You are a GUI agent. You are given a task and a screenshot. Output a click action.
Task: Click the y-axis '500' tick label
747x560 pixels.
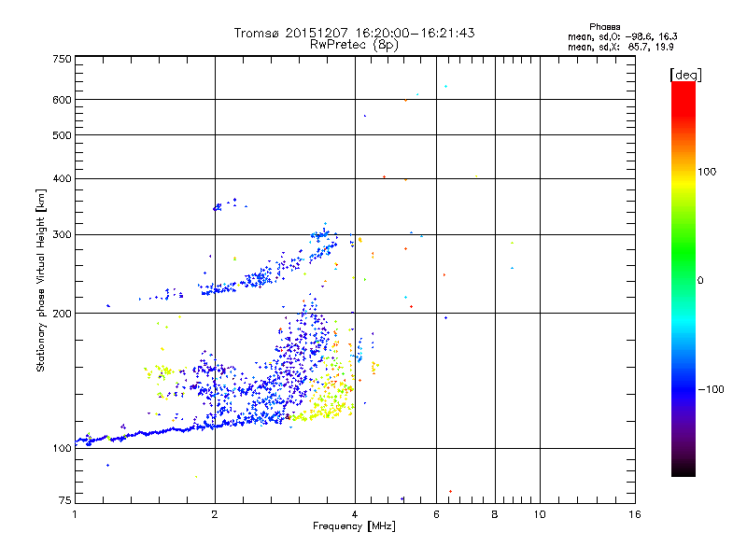point(62,135)
